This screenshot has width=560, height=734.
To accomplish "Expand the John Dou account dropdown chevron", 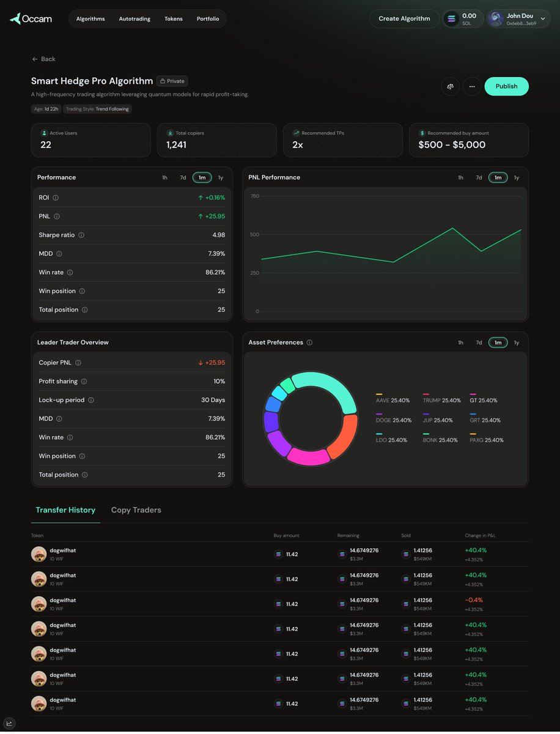I will click(543, 19).
